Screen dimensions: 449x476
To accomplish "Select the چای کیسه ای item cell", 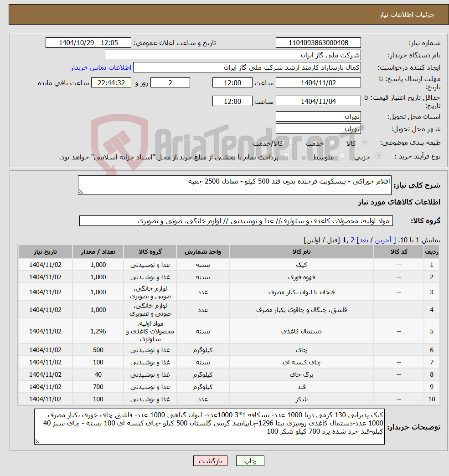I will pyautogui.click(x=301, y=362).
